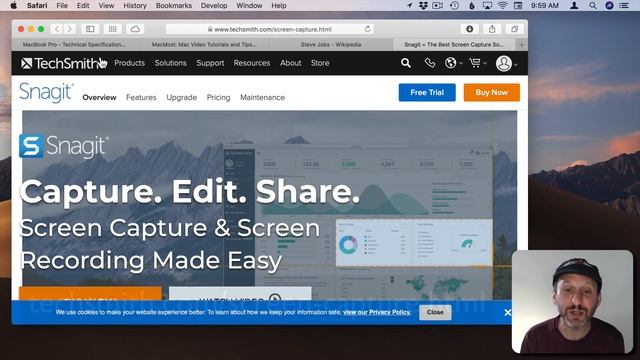
Task: Click the phone contact icon
Action: (429, 63)
